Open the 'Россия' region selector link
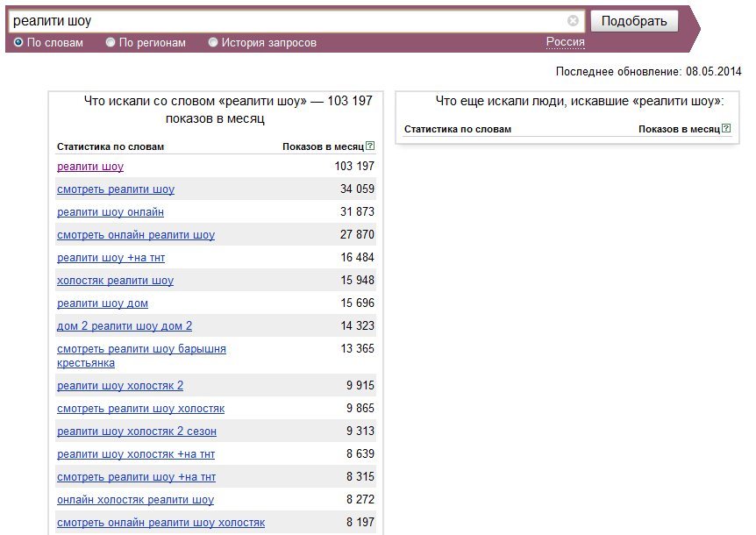The height and width of the screenshot is (535, 756). (565, 42)
